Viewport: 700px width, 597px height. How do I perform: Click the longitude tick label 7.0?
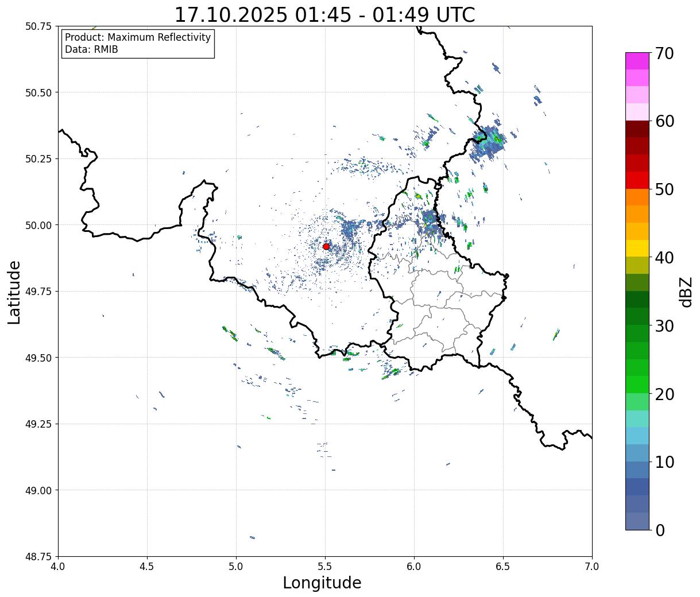592,567
